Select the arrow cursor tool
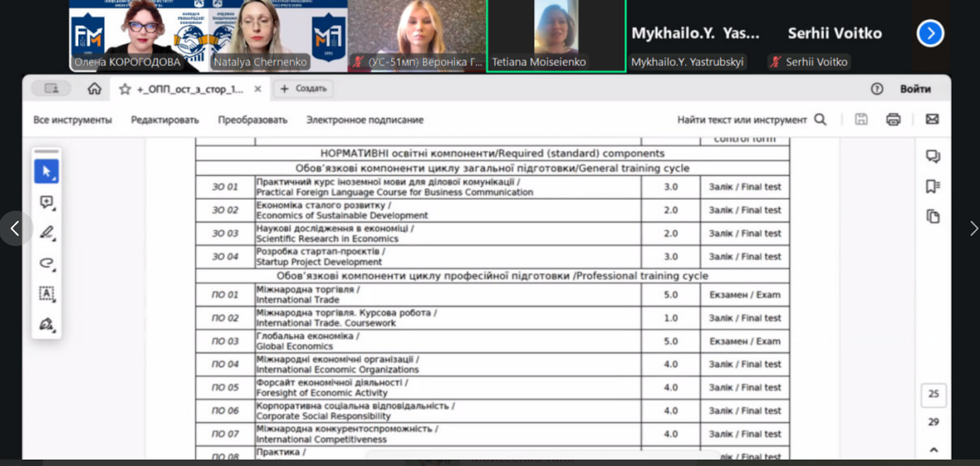 (47, 171)
